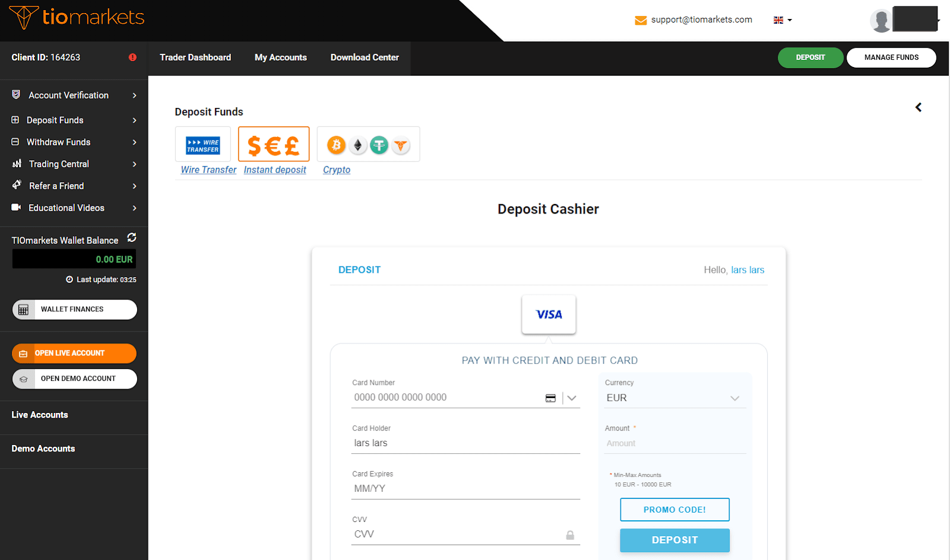Image resolution: width=950 pixels, height=560 pixels.
Task: Open the My Accounts tab
Action: [281, 58]
